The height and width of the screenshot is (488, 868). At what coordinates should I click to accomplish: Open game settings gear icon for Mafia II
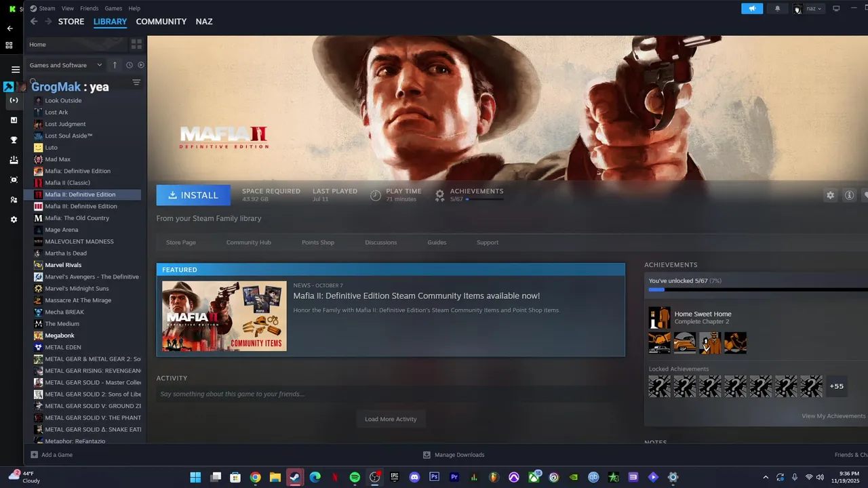(x=830, y=195)
